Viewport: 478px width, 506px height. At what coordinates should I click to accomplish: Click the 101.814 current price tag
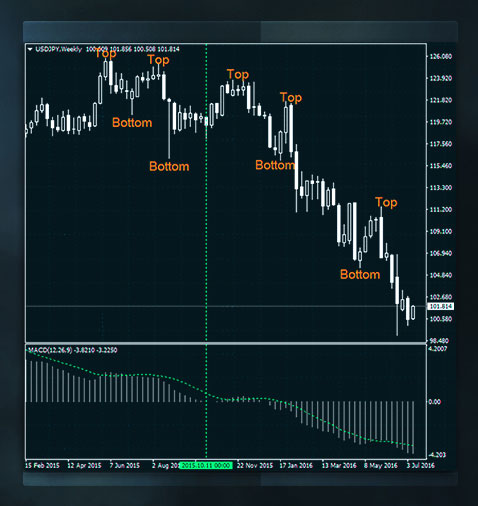coord(441,306)
